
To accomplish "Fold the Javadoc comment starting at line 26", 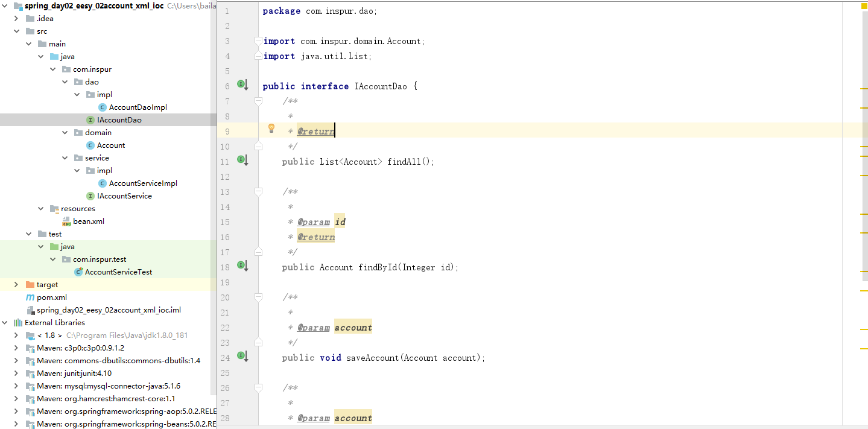I will point(259,388).
